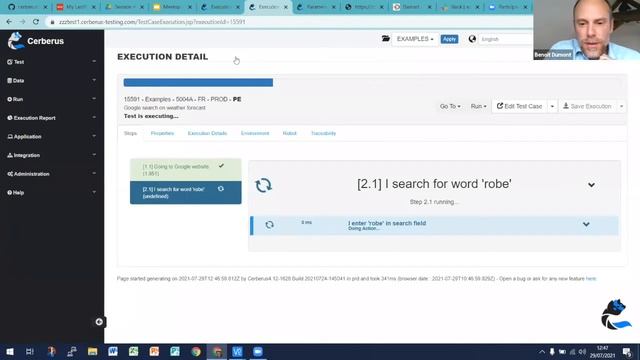Click the running icon on the 'robe' action row
This screenshot has height=360, width=640.
[x=269, y=225]
